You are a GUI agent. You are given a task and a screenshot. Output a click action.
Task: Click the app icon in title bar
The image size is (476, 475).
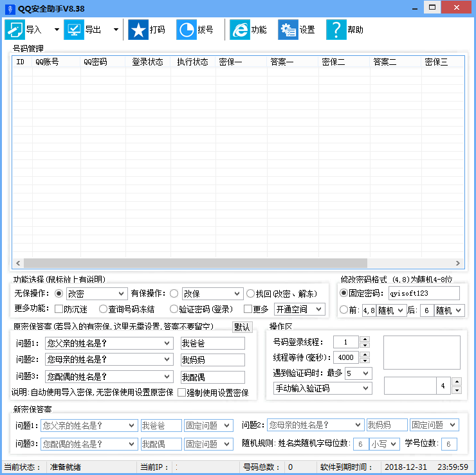[10, 9]
